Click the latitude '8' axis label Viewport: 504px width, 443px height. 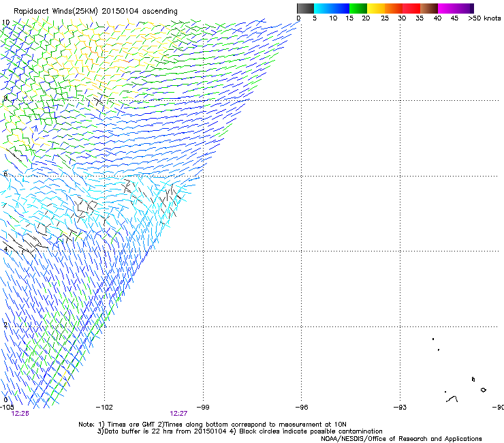click(5, 98)
